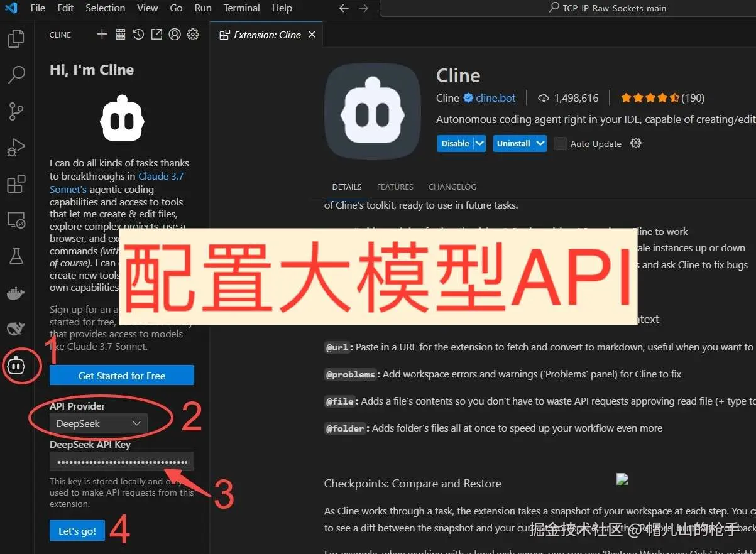This screenshot has width=756, height=554.
Task: Click the Disable extension button
Action: click(x=455, y=143)
